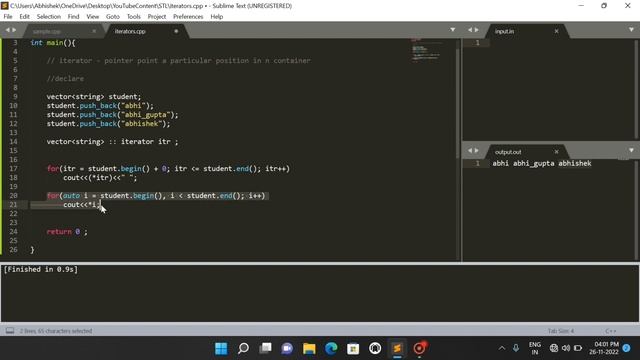Click the "vector<string> student;" line

pyautogui.click(x=93, y=97)
